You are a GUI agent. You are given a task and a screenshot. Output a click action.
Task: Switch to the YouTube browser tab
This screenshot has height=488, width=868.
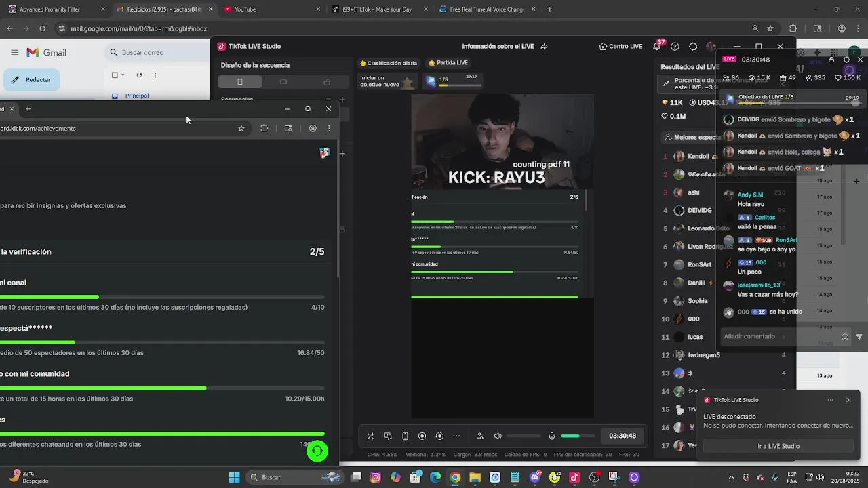click(x=271, y=9)
